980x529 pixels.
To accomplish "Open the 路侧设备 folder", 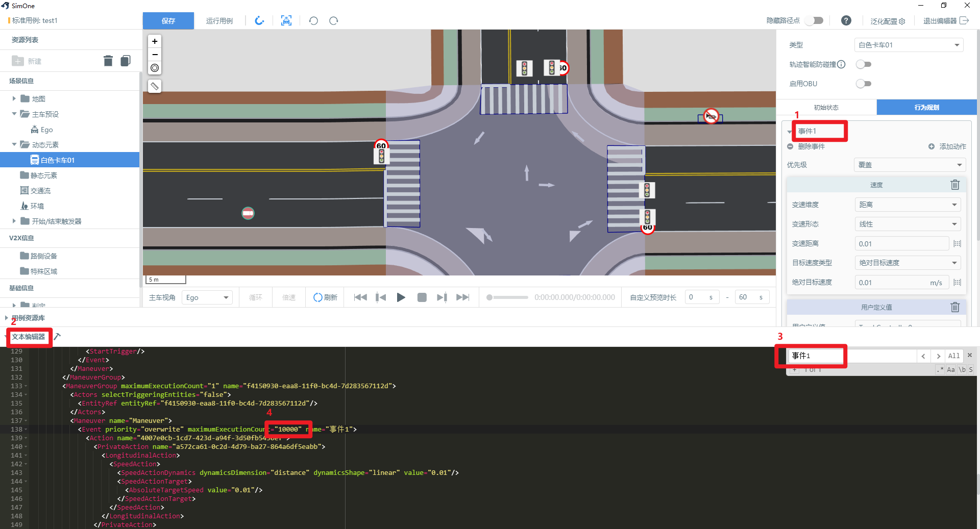I will 39,256.
